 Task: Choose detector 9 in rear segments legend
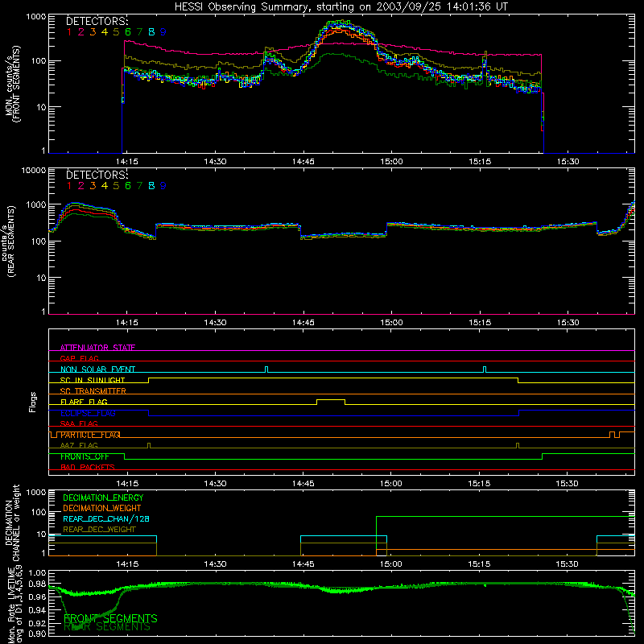click(x=163, y=186)
